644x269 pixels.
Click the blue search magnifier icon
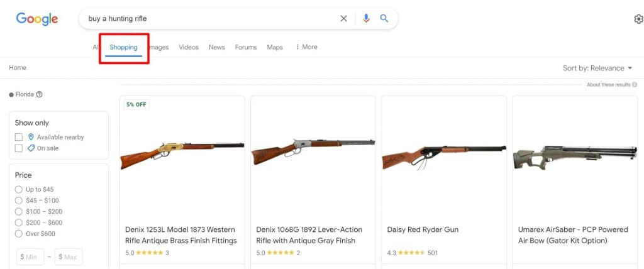[384, 19]
